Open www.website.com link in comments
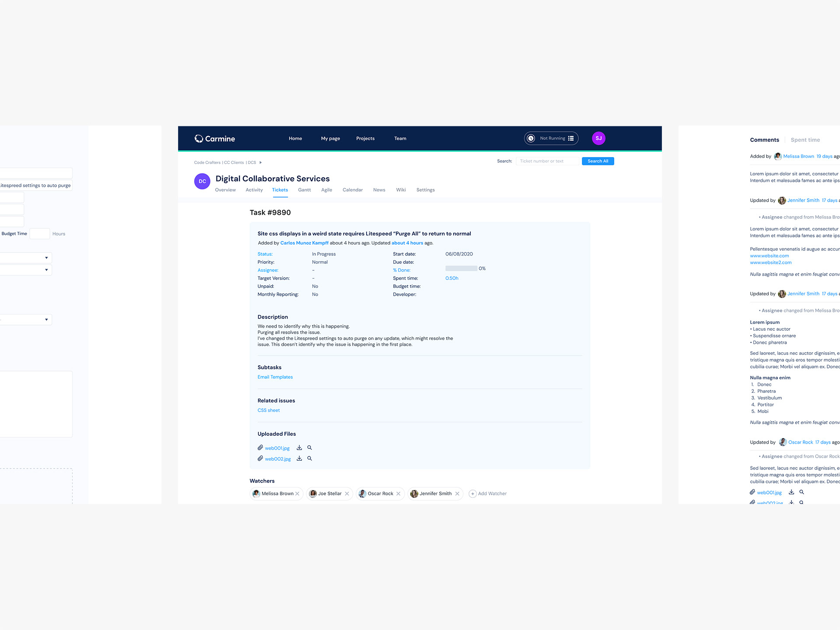 coord(770,256)
